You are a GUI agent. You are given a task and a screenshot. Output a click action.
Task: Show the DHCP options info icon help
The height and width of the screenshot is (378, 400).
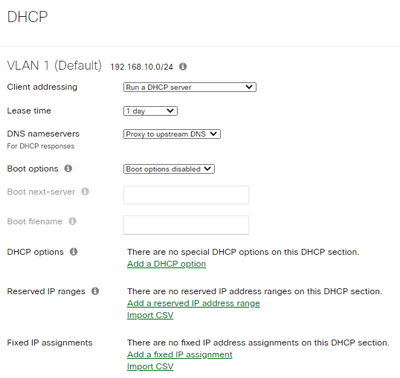74,252
